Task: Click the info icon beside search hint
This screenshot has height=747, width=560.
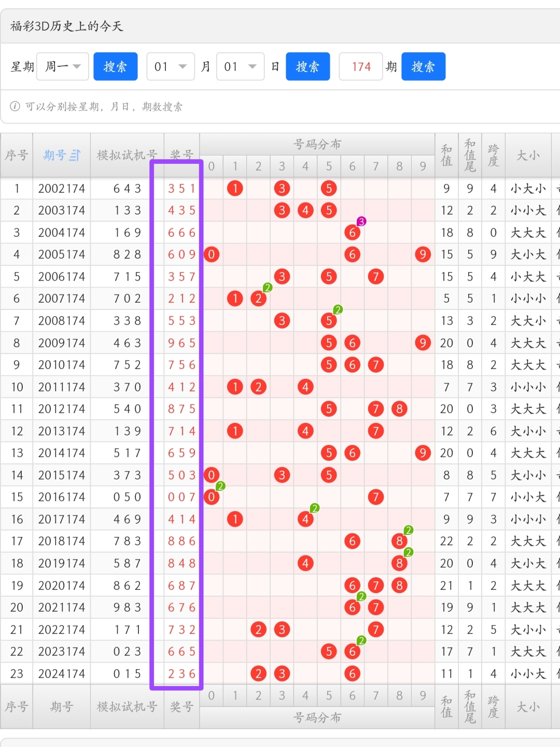Action: (x=15, y=106)
